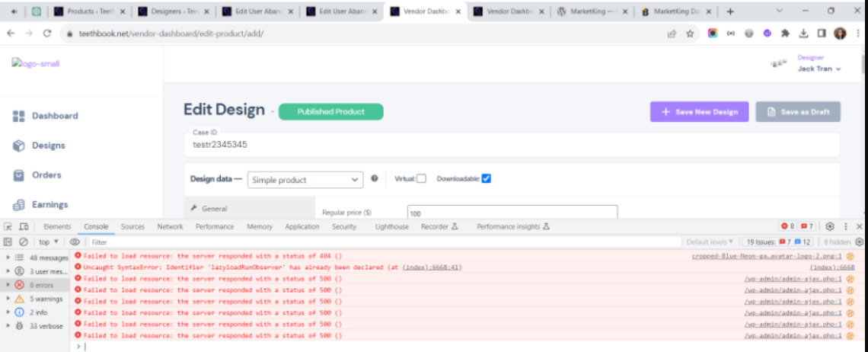This screenshot has height=352, width=868.
Task: Create a live expression with eye icon
Action: click(75, 242)
